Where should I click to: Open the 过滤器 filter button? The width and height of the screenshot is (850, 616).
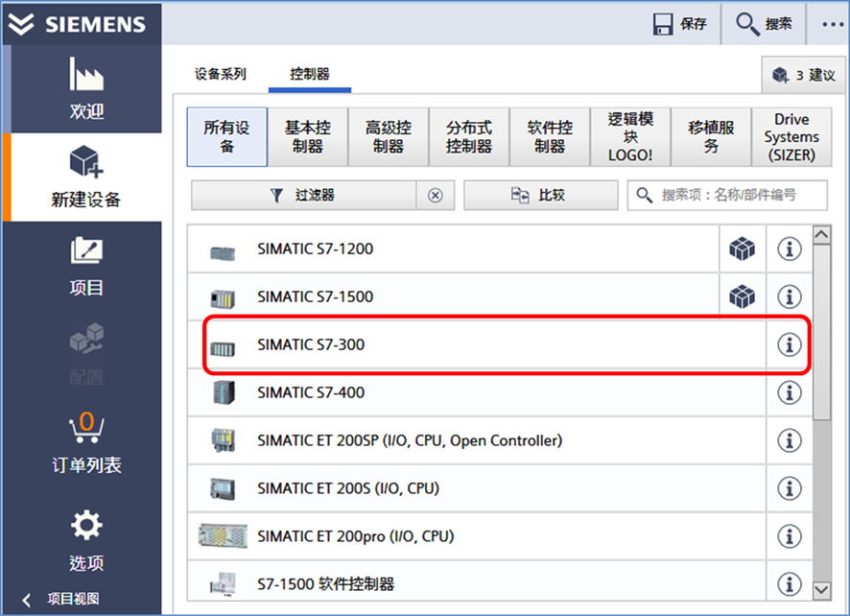pos(303,195)
